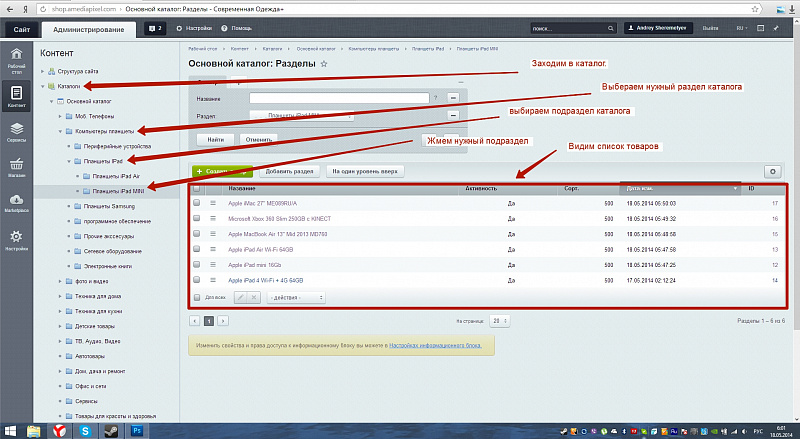Check the Apple iPad Air Wi-Fi 64GB checkbox
Image resolution: width=800 pixels, height=439 pixels.
(x=196, y=249)
